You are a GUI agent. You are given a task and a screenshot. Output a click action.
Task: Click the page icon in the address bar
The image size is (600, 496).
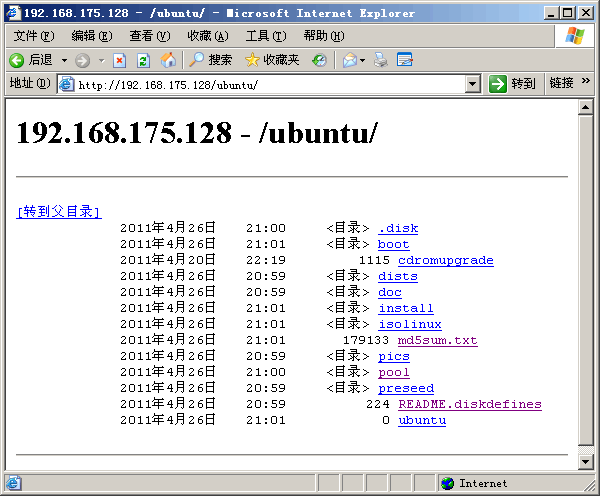(67, 84)
